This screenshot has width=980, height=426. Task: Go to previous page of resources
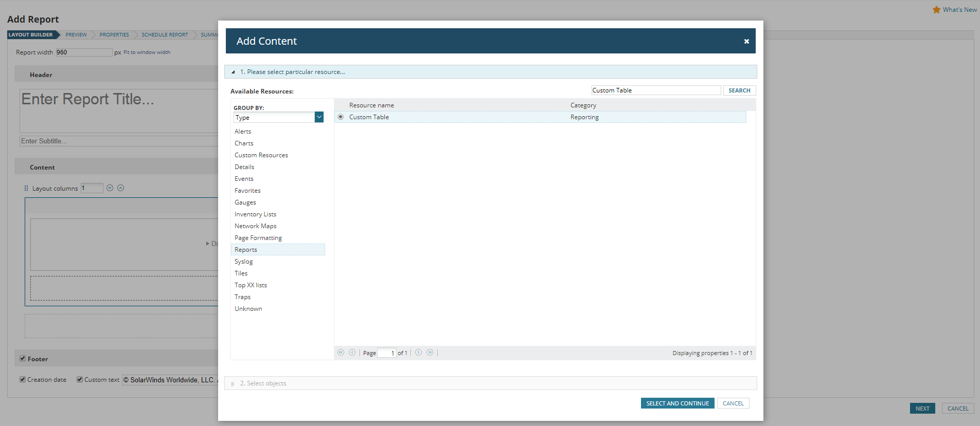pyautogui.click(x=352, y=353)
